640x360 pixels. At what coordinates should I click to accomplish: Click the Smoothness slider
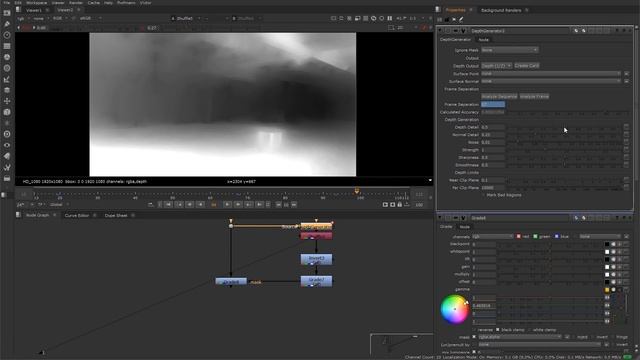(565, 165)
